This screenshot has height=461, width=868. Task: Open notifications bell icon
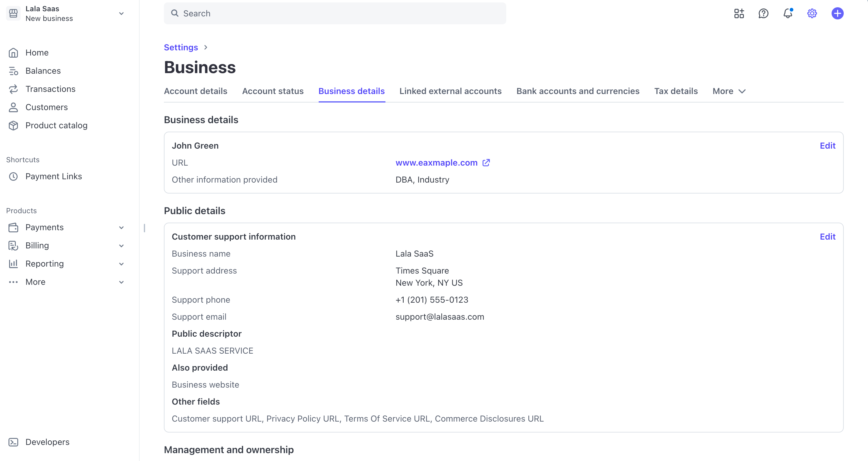(788, 13)
